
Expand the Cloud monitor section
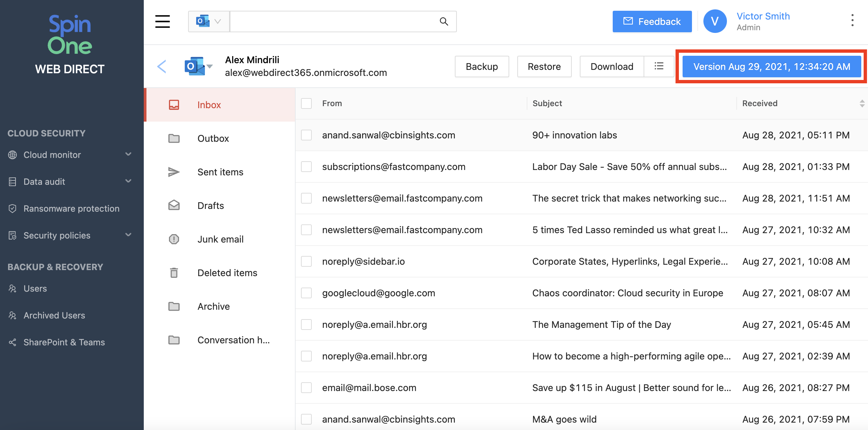tap(128, 154)
